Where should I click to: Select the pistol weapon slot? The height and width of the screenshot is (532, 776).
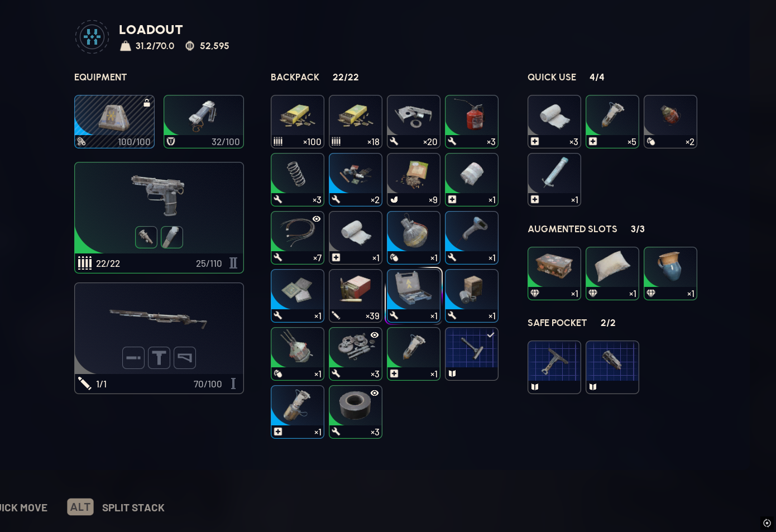[x=159, y=218]
